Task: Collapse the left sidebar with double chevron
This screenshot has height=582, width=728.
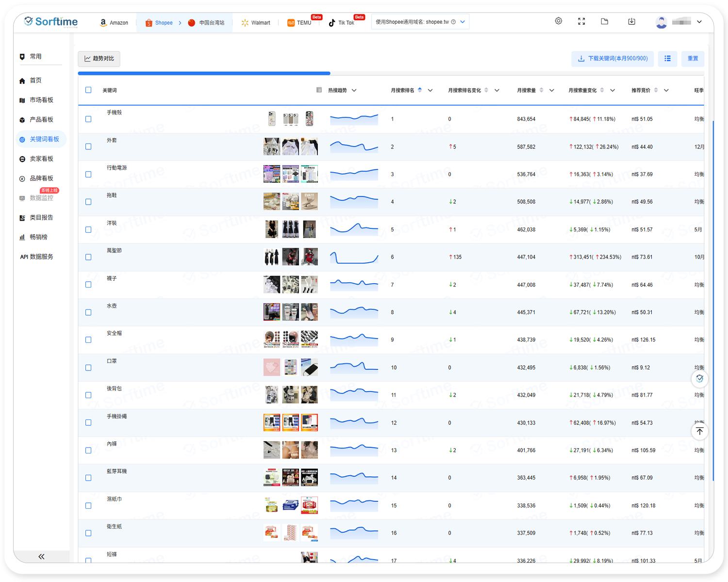Action: tap(41, 556)
